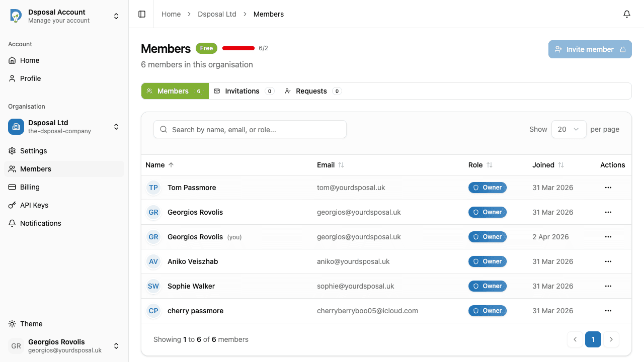Open the actions menu for cherry passmore
Viewport: 644px width, 362px height.
608,310
